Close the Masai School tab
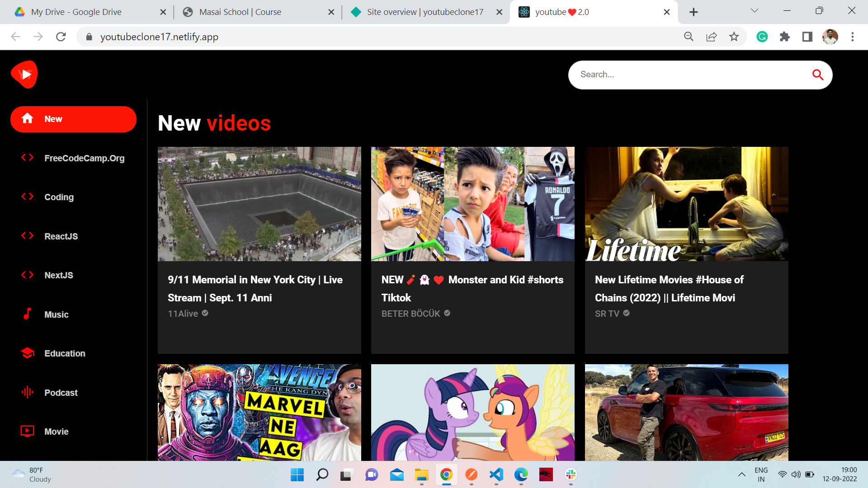This screenshot has height=488, width=868. click(331, 12)
